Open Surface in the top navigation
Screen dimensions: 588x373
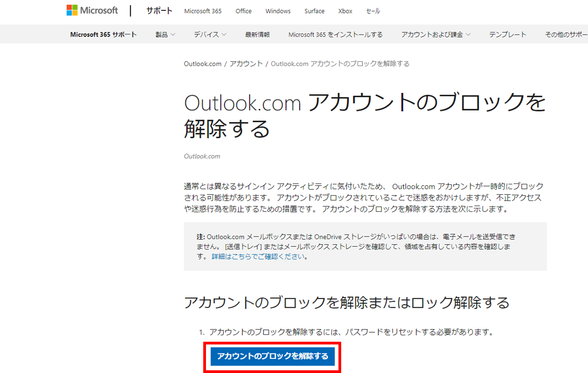(x=314, y=11)
